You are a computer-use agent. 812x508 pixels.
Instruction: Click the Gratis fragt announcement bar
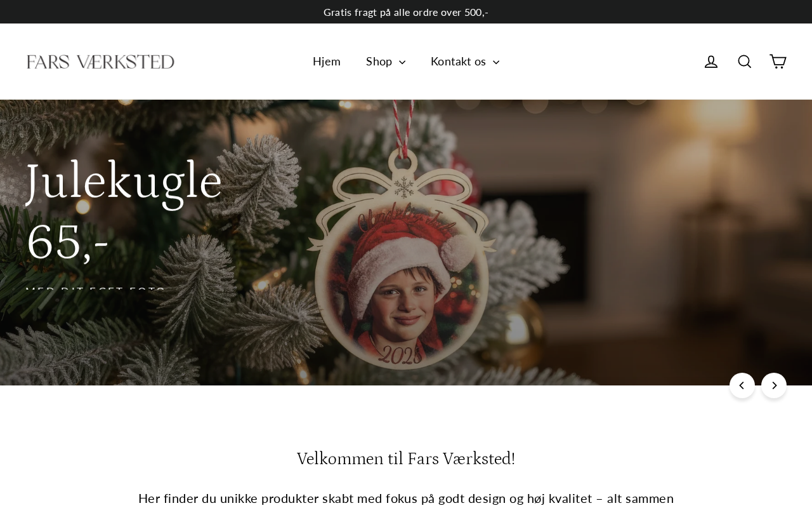406,12
